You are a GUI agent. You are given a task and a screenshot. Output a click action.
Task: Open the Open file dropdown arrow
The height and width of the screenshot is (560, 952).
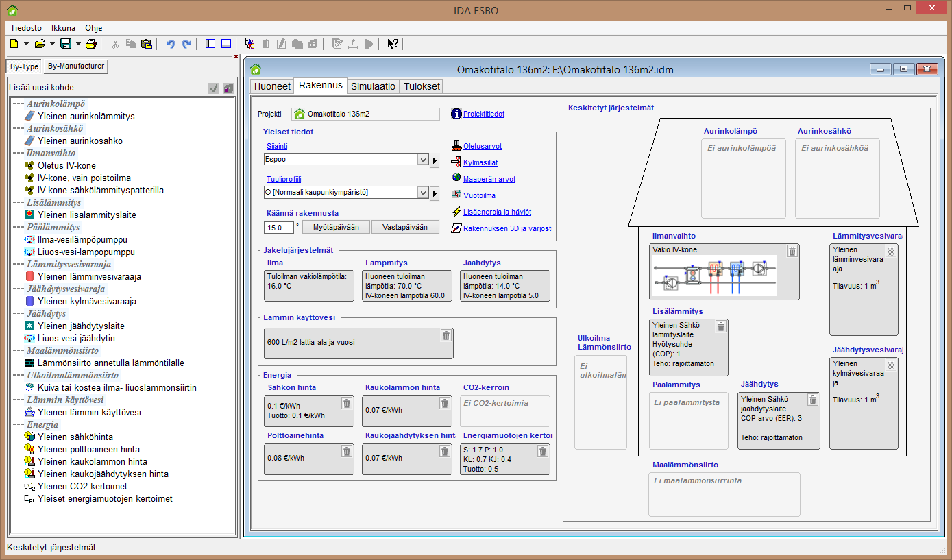coord(52,44)
